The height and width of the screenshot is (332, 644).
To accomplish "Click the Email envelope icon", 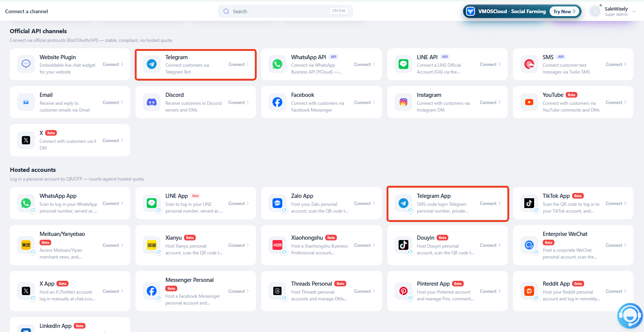I will click(x=26, y=102).
